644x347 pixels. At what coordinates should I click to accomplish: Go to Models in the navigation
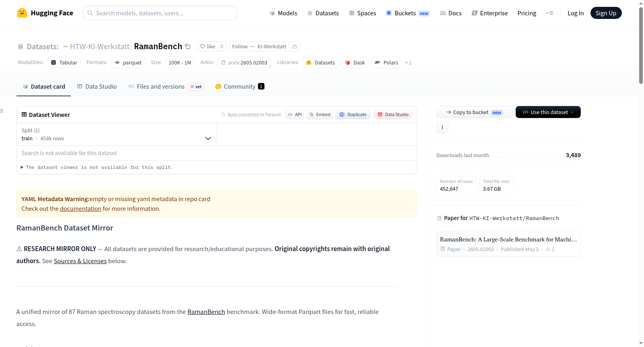click(283, 13)
